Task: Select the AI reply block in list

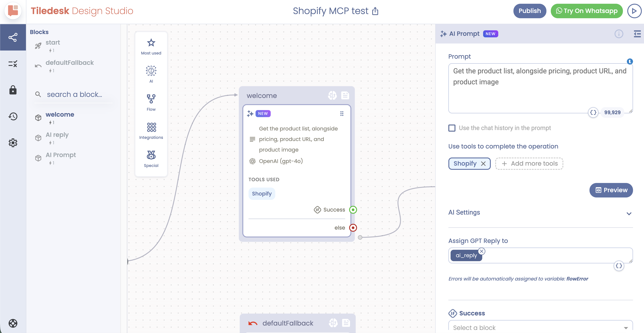Action: point(57,135)
